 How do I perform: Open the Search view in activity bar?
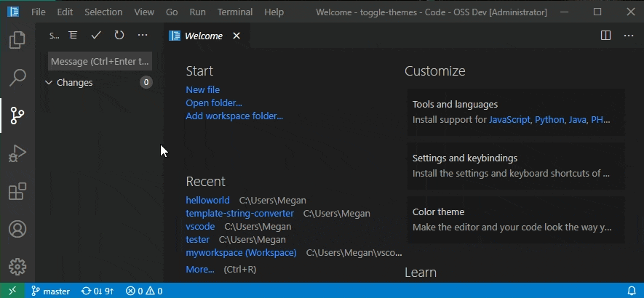pyautogui.click(x=17, y=78)
